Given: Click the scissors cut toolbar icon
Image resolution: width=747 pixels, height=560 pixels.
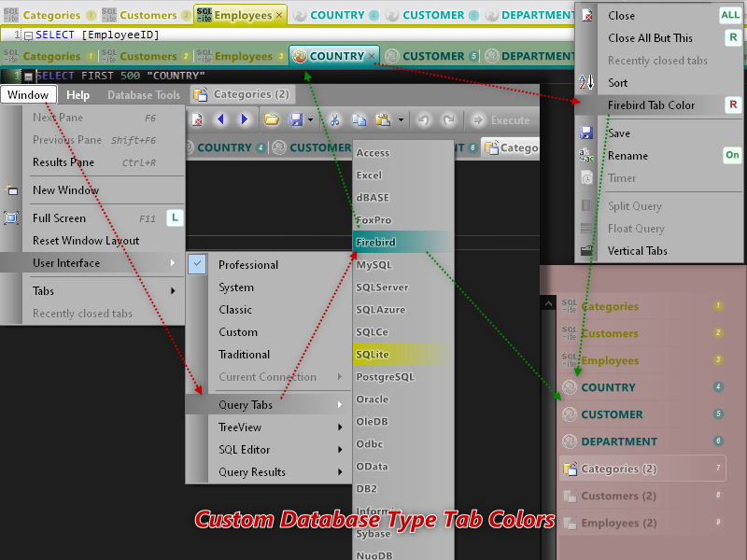Looking at the screenshot, I should point(335,120).
